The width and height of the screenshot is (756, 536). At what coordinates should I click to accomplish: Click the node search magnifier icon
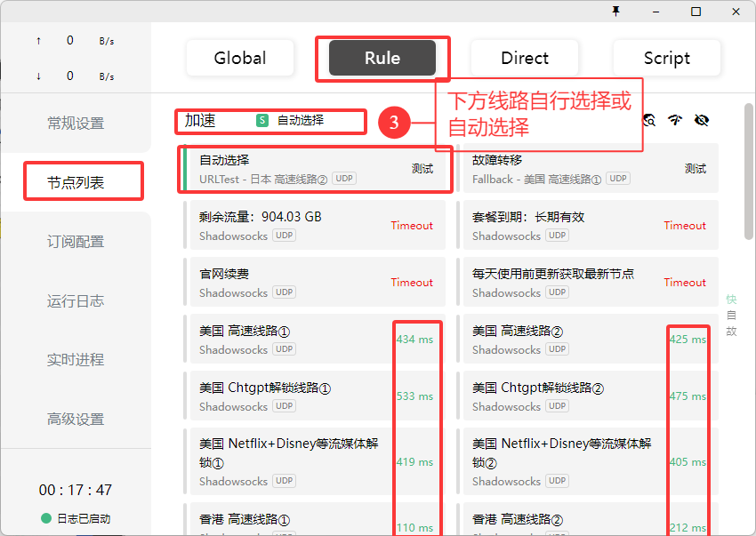point(649,120)
